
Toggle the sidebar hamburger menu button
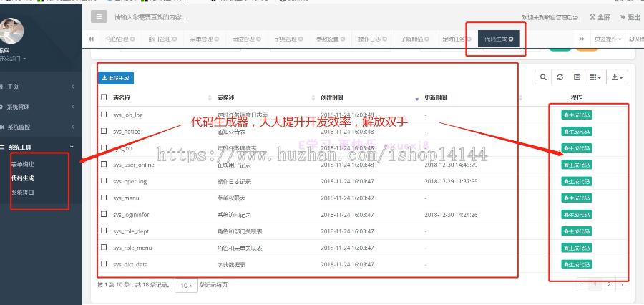[x=99, y=16]
